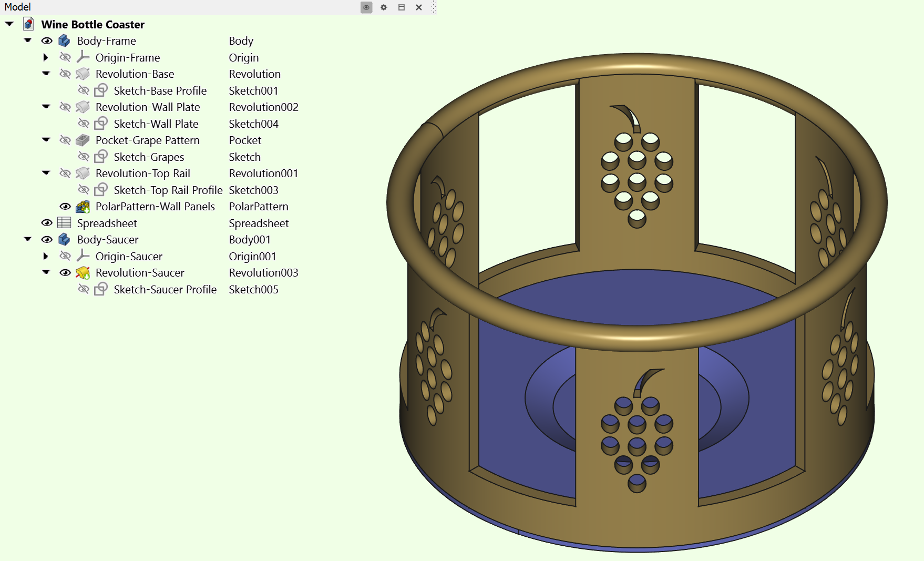This screenshot has height=561, width=924.
Task: Click the blue saucer surface in 3D view
Action: (x=636, y=297)
